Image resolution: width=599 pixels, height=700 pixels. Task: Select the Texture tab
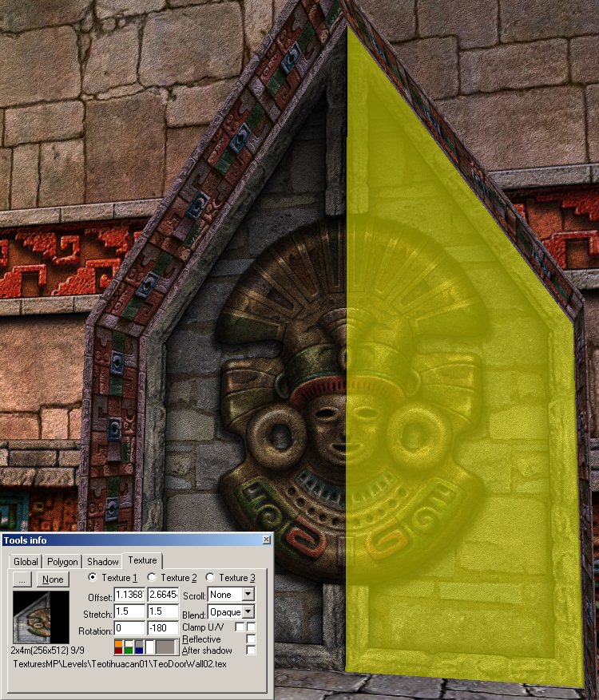point(142,560)
